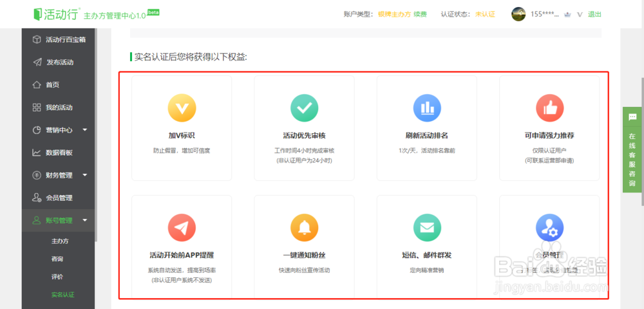The height and width of the screenshot is (309, 644).
Task: Click the orange bell 一键通知粉丝 icon
Action: [305, 228]
